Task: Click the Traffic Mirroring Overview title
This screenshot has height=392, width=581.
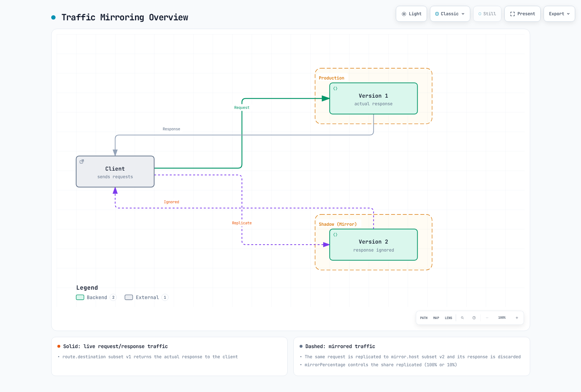Action: click(125, 17)
